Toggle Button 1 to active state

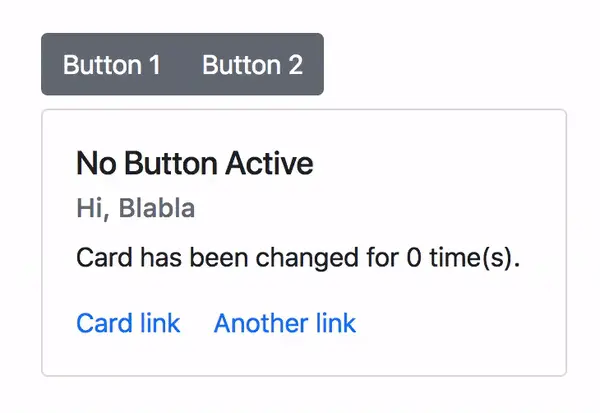[111, 65]
